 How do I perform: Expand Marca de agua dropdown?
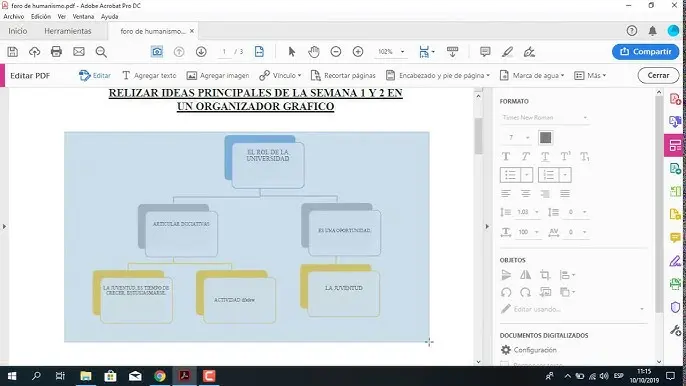pos(562,75)
